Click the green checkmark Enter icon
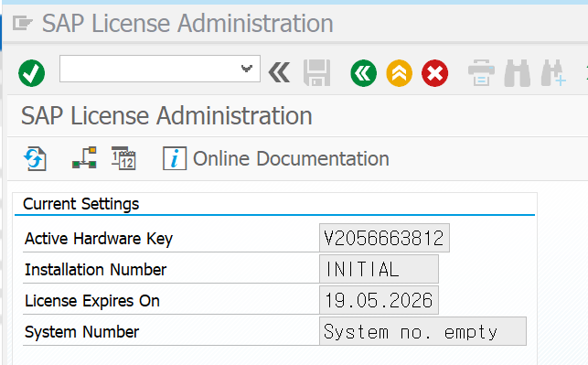The width and height of the screenshot is (588, 365). click(x=31, y=73)
